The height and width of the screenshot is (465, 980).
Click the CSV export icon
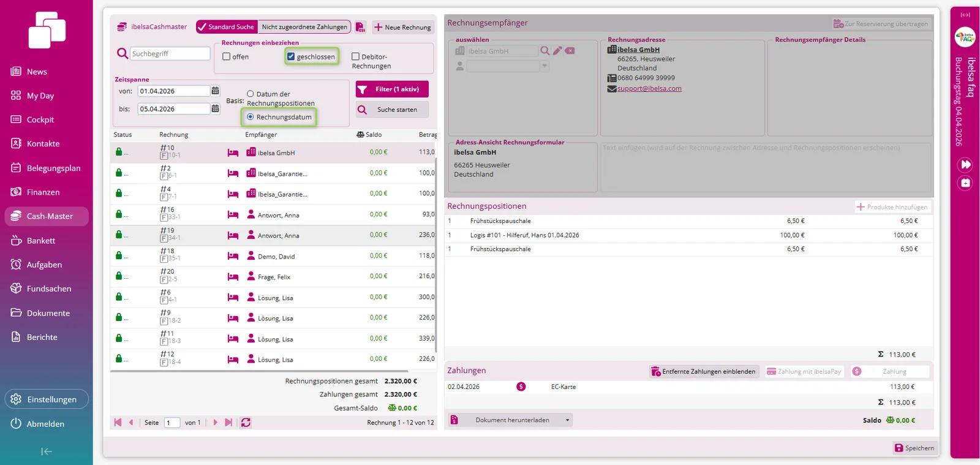[361, 27]
